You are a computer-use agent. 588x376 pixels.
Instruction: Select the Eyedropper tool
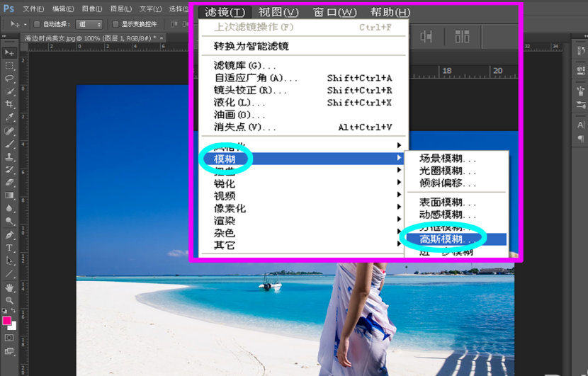click(x=9, y=117)
